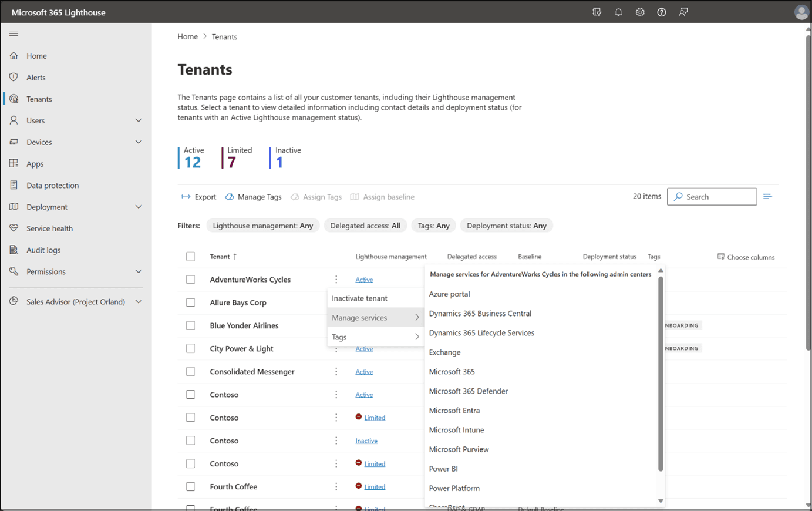
Task: Open more actions for Consolidated Messenger
Action: 336,372
